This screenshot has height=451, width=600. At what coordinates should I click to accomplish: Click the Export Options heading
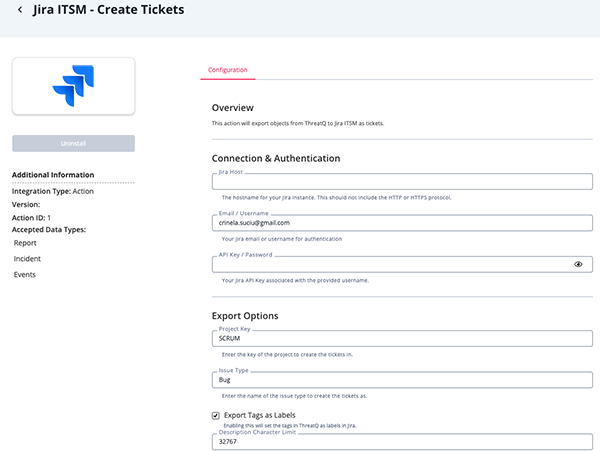pos(245,316)
